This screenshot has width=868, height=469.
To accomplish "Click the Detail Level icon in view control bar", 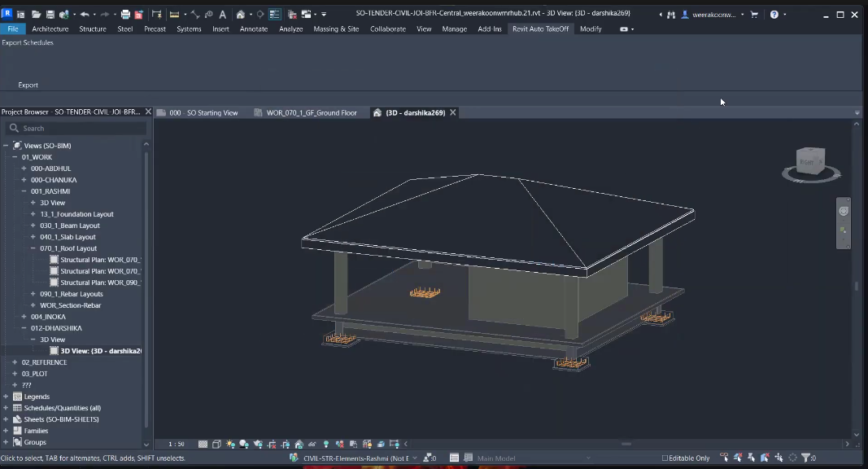I will pyautogui.click(x=203, y=444).
